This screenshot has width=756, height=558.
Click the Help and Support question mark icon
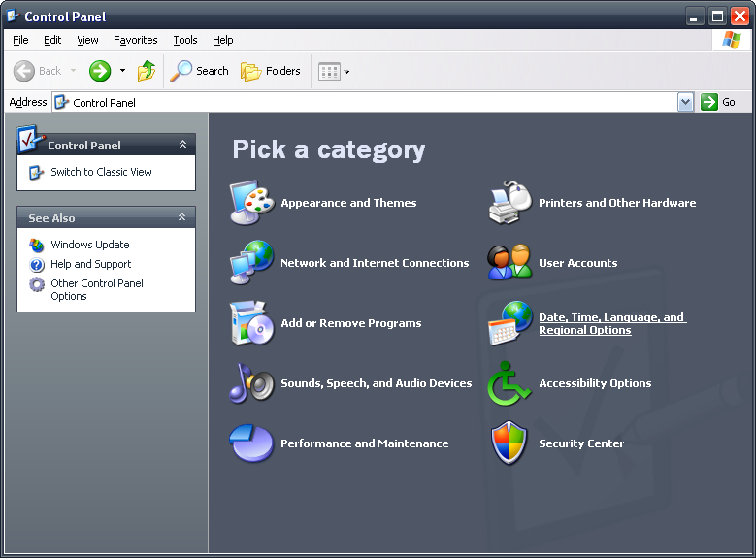pyautogui.click(x=37, y=264)
